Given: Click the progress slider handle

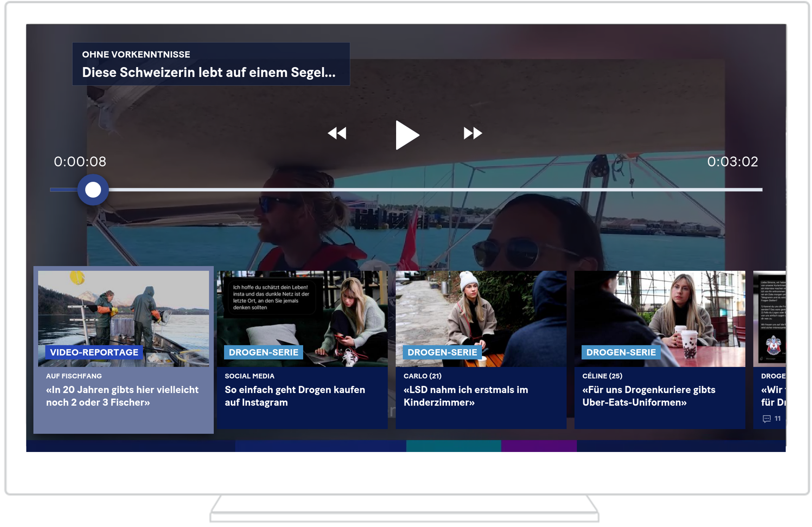Looking at the screenshot, I should pos(93,190).
